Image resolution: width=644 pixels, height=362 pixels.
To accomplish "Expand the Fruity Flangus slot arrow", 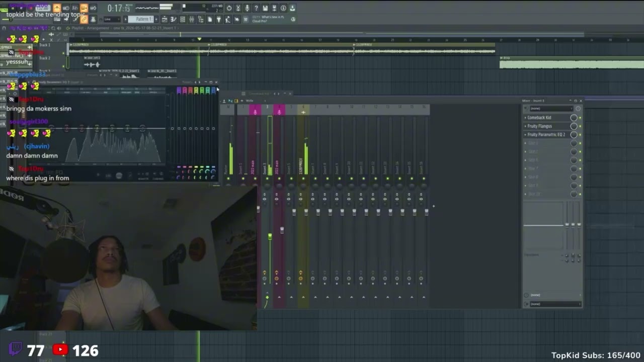I will click(x=525, y=126).
